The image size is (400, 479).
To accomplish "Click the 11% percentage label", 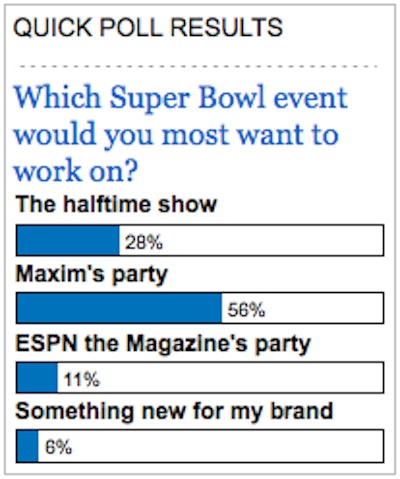I will 81,379.
